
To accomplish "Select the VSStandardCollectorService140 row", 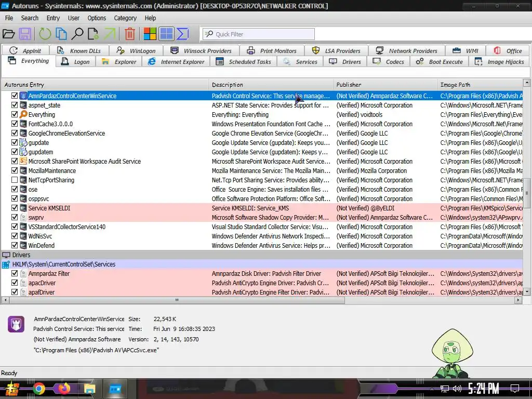I will click(262, 227).
